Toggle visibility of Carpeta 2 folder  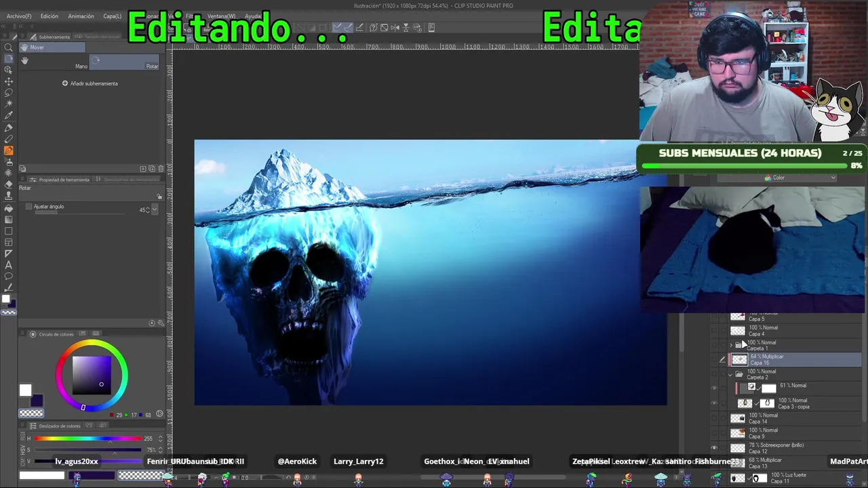coord(713,374)
